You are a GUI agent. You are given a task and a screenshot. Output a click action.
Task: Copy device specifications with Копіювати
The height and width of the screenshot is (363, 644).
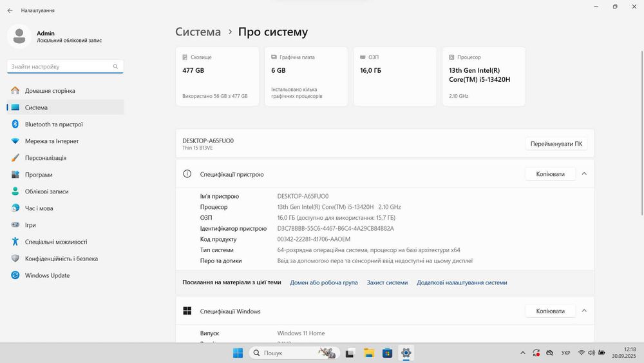tap(549, 174)
